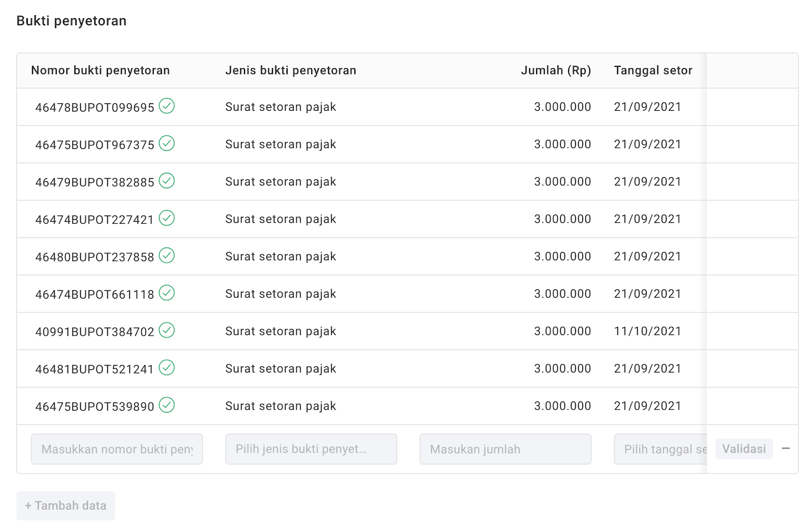Click green check beside 46474BUPOT661118
810x532 pixels.
(167, 293)
